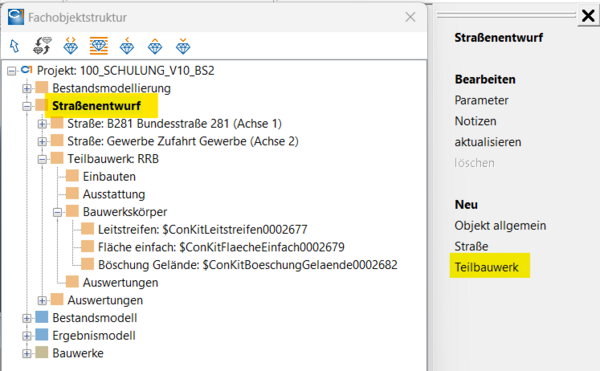Image resolution: width=600 pixels, height=371 pixels.
Task: Select the Ausstattung tree item
Action: (x=114, y=194)
